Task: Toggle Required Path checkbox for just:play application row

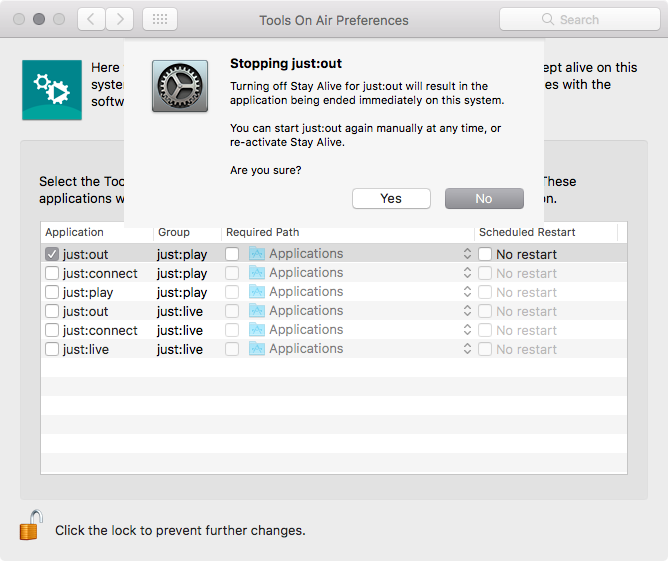Action: point(232,292)
